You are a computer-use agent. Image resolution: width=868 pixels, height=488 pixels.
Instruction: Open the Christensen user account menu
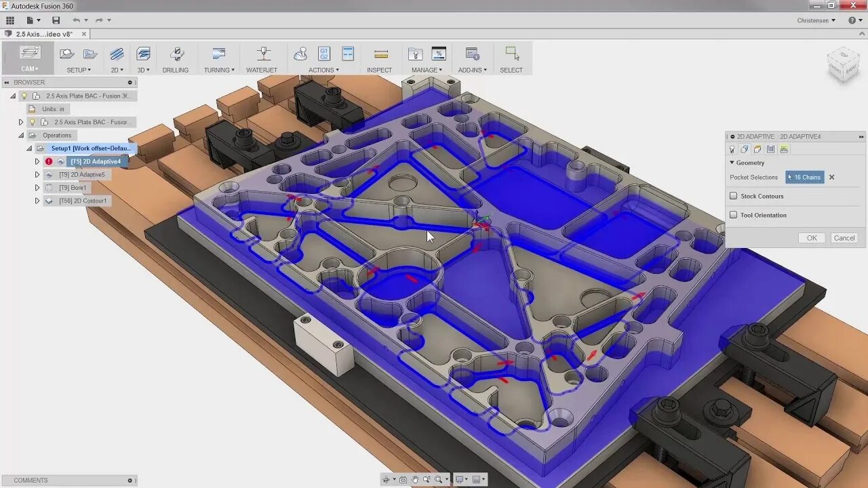coord(816,20)
